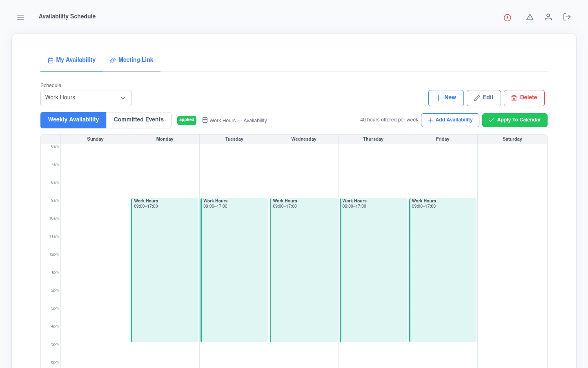Screen dimensions: 588x368
Task: Select Wednesday Work Hours block
Action: point(304,270)
